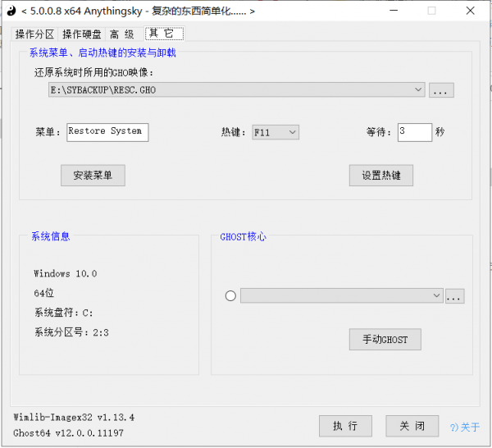
Task: Select the 其 它 tab
Action: [x=164, y=34]
